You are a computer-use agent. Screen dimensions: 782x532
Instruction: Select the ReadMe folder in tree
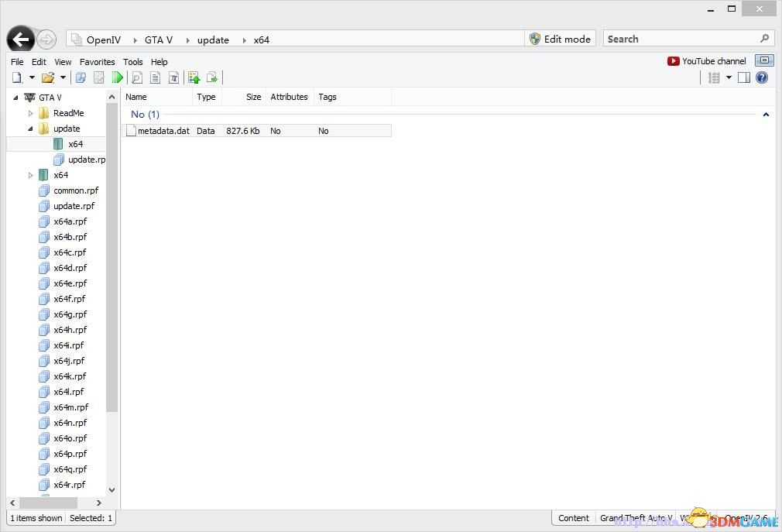coord(68,113)
